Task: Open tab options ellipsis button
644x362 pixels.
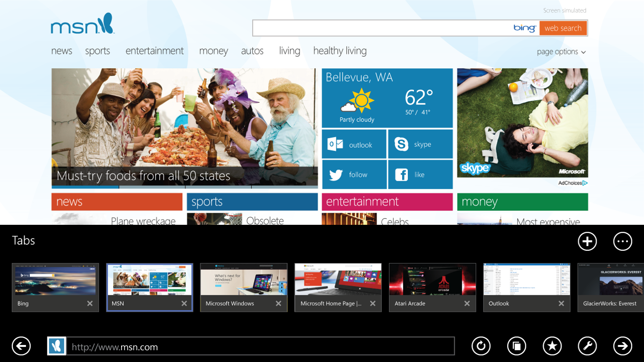Action: [x=623, y=241]
